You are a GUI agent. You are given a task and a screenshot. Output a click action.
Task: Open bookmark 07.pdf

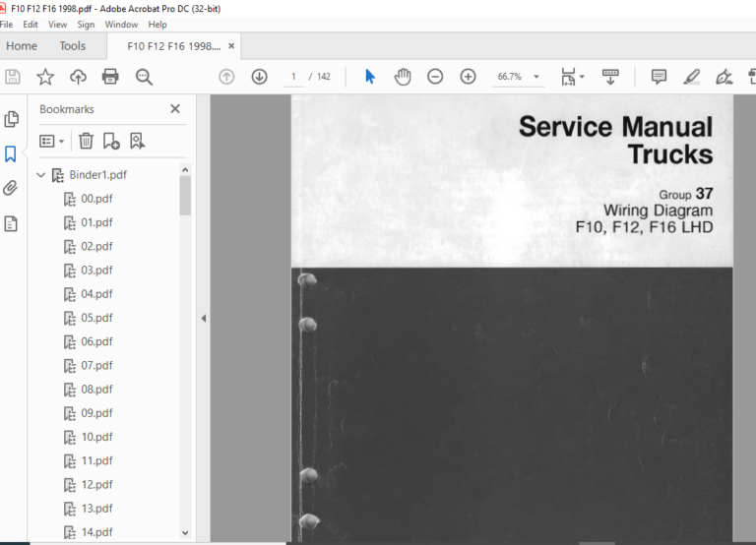tap(96, 365)
